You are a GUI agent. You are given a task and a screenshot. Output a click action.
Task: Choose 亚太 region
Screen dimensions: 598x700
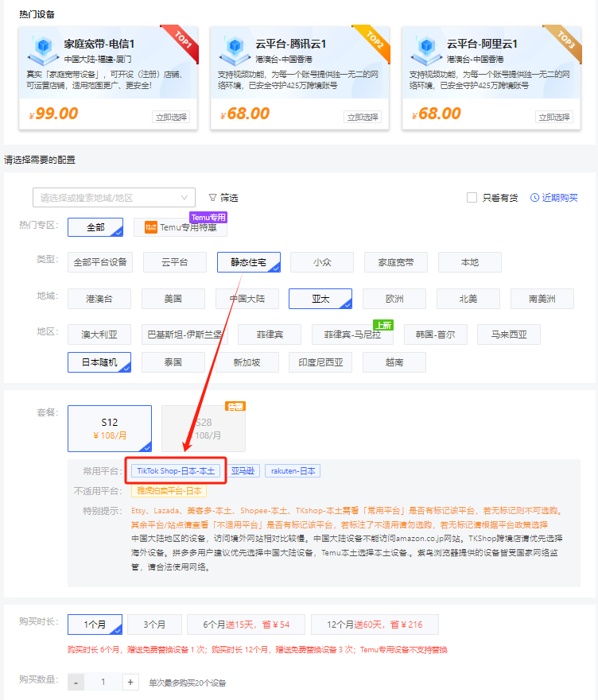[320, 299]
